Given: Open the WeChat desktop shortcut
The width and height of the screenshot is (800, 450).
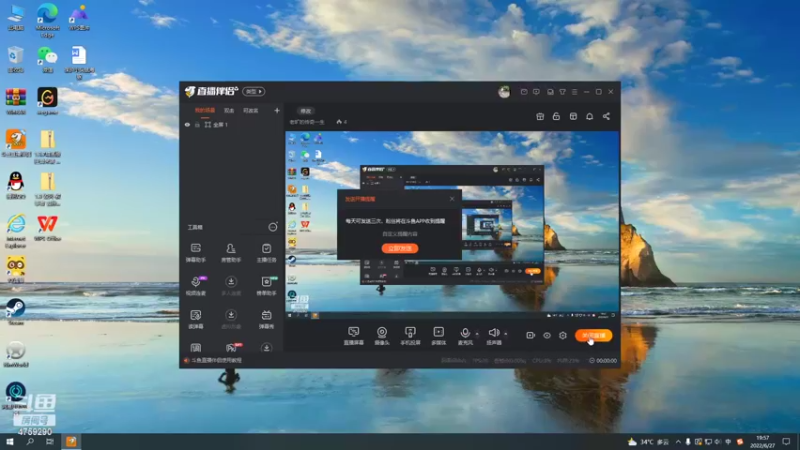Looking at the screenshot, I should pyautogui.click(x=47, y=59).
